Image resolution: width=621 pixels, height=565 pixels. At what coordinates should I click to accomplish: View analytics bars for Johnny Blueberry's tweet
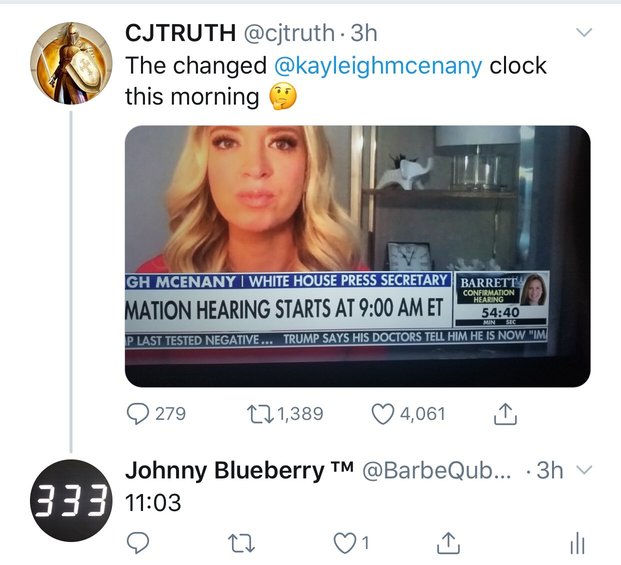[577, 543]
